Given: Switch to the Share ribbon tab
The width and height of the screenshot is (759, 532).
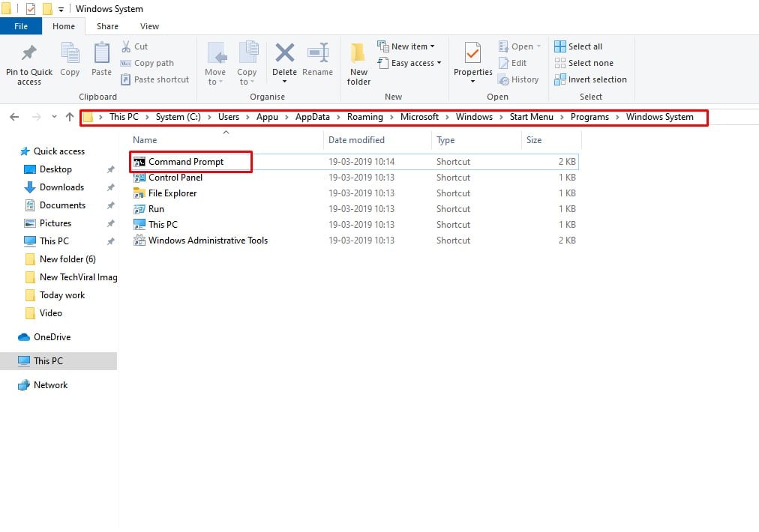Looking at the screenshot, I should (x=107, y=26).
